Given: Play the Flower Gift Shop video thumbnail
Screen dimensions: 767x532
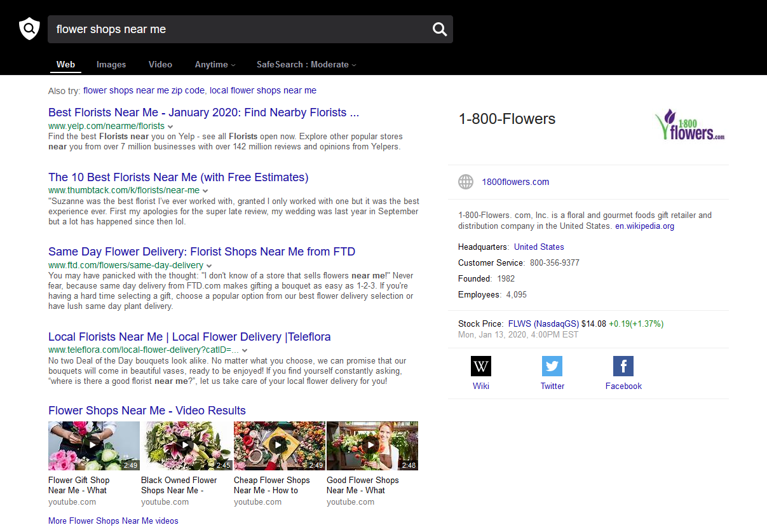Looking at the screenshot, I should point(94,446).
